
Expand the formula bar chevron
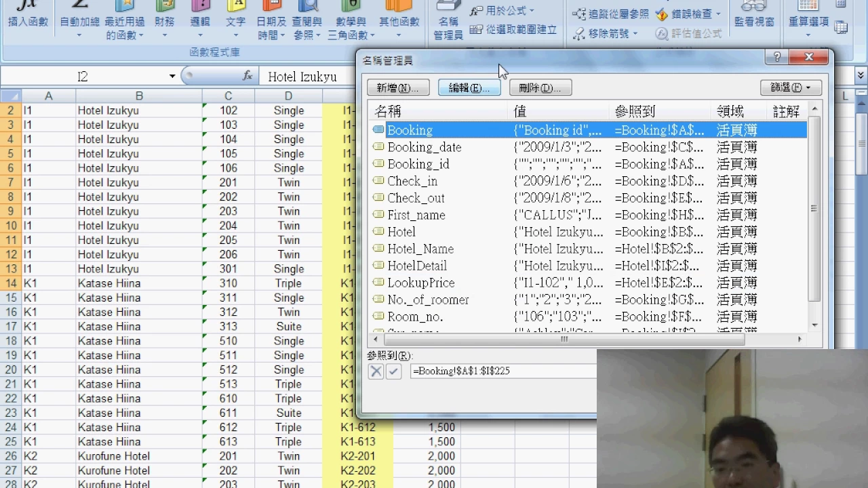coord(861,75)
